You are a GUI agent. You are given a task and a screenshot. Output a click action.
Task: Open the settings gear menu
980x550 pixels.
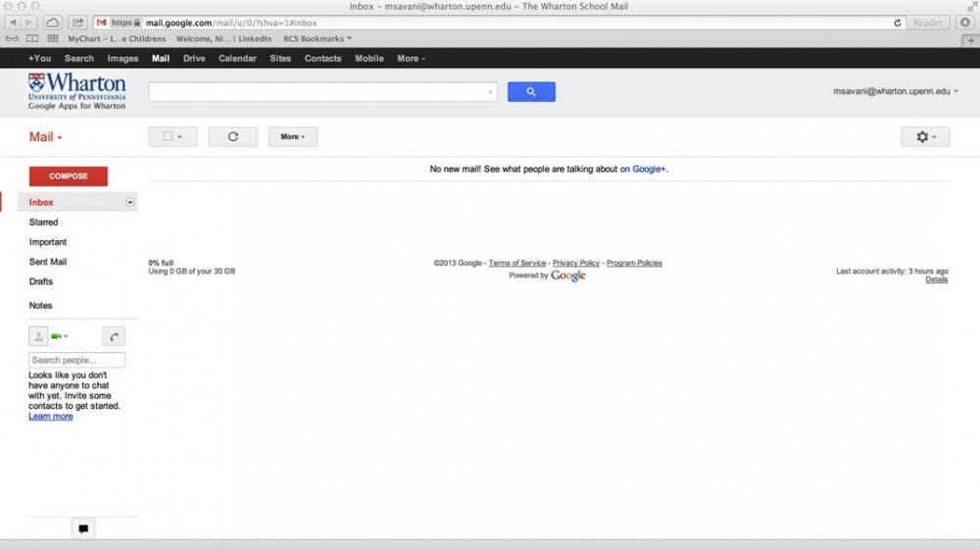[925, 137]
